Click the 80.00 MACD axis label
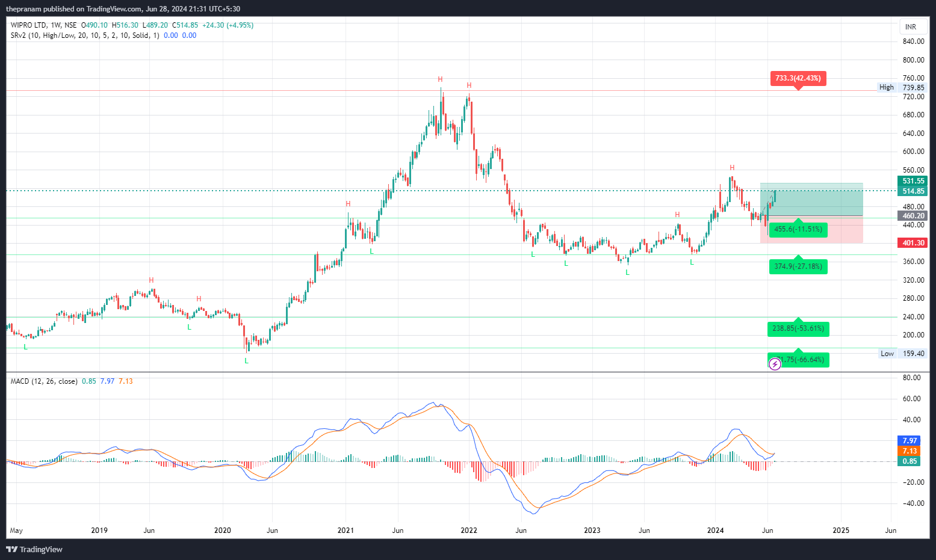936x560 pixels. click(x=913, y=378)
